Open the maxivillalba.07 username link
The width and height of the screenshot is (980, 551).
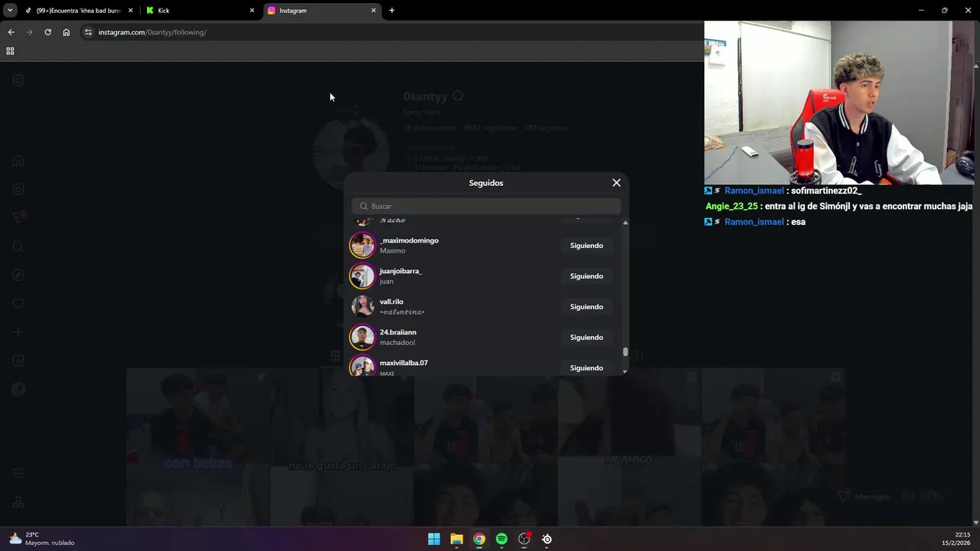(x=403, y=363)
